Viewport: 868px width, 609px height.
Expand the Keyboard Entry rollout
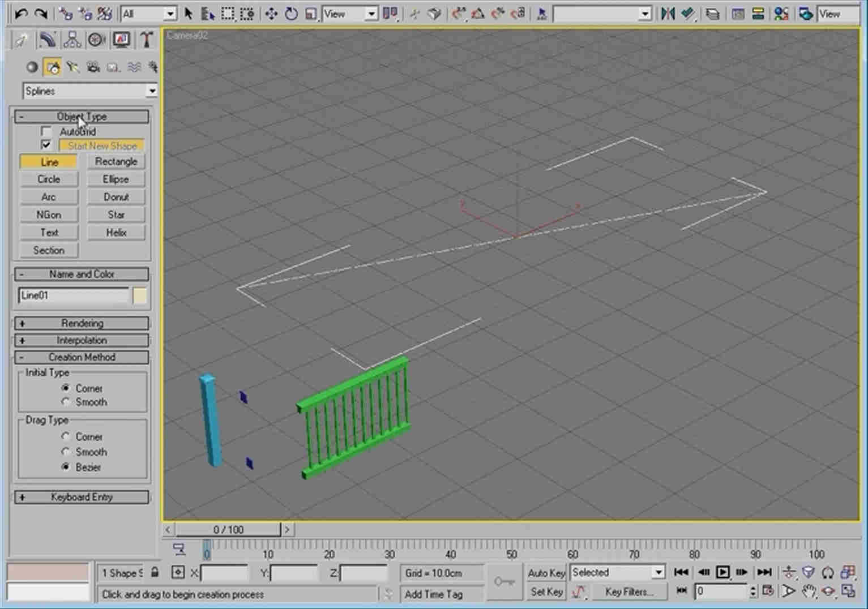click(x=82, y=497)
